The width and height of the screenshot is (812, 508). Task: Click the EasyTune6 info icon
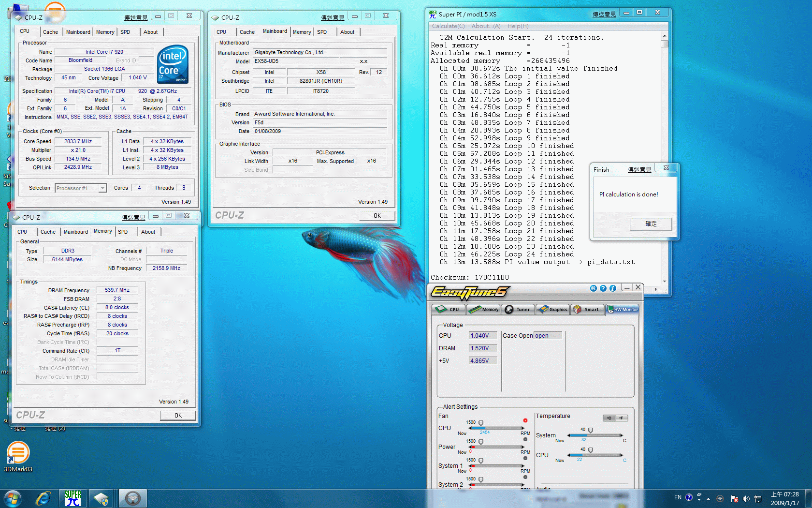click(612, 288)
